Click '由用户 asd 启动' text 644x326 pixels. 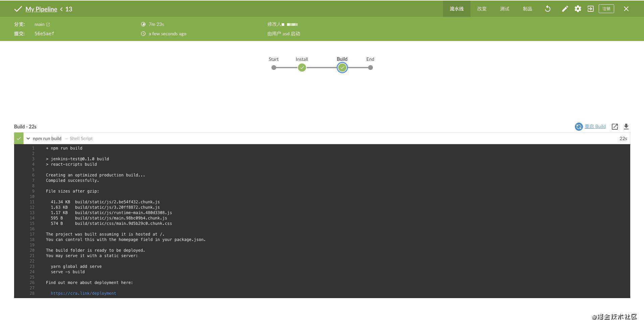[284, 34]
